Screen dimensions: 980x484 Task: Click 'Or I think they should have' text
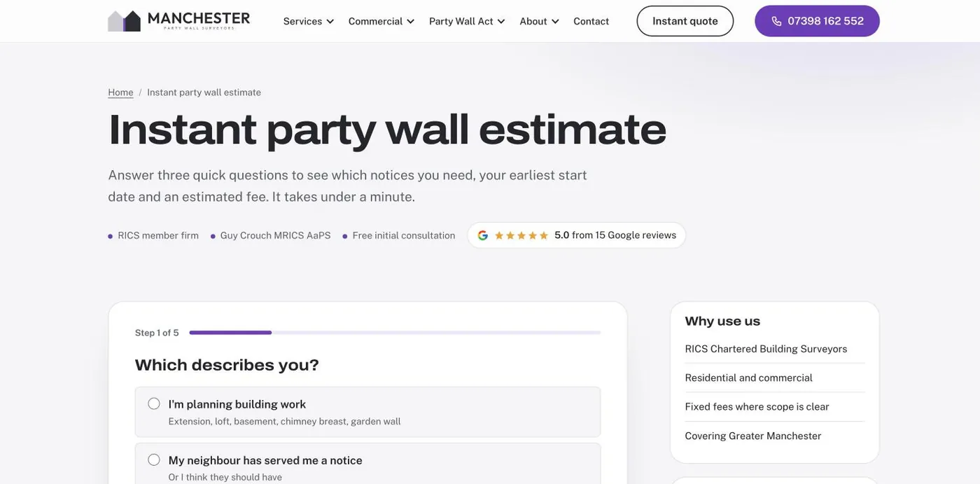coord(225,477)
